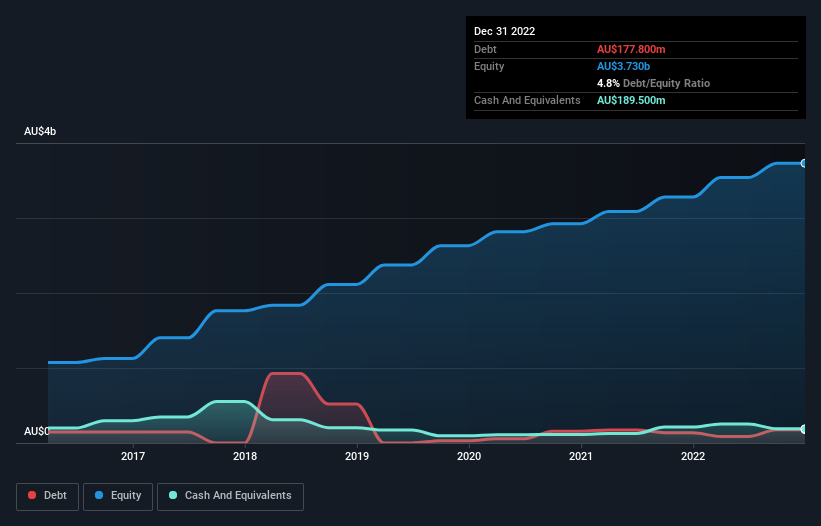Viewport: 821px width, 526px height.
Task: Click the 2019 x-axis label
Action: point(357,456)
